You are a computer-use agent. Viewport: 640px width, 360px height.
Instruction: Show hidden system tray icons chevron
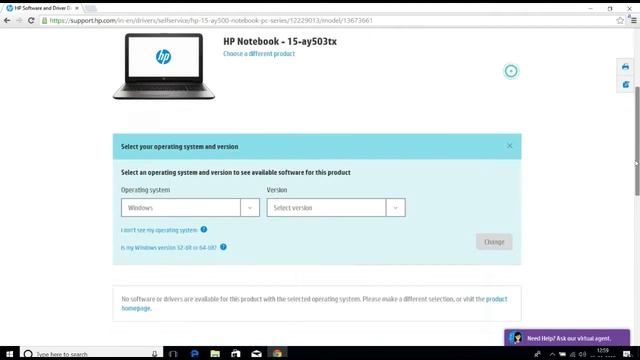coord(552,354)
